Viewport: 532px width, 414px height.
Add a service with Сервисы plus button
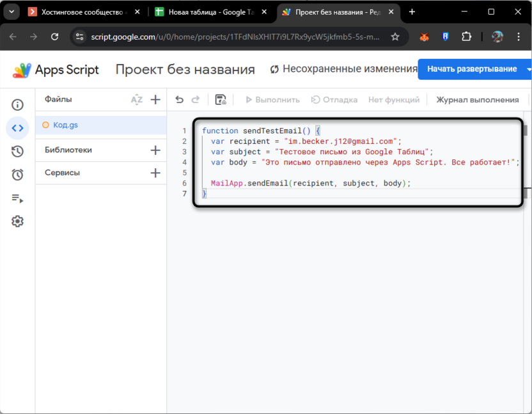click(155, 172)
